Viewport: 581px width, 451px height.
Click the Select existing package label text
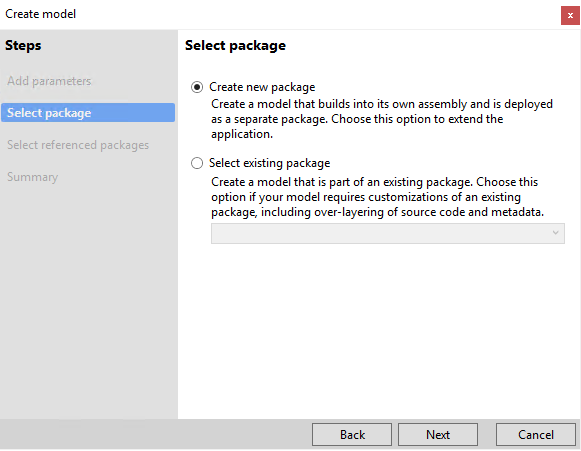(269, 163)
